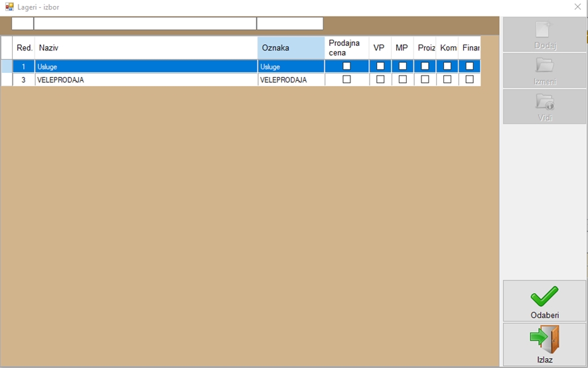Click the Red. column header
This screenshot has height=368, width=588.
coord(25,48)
